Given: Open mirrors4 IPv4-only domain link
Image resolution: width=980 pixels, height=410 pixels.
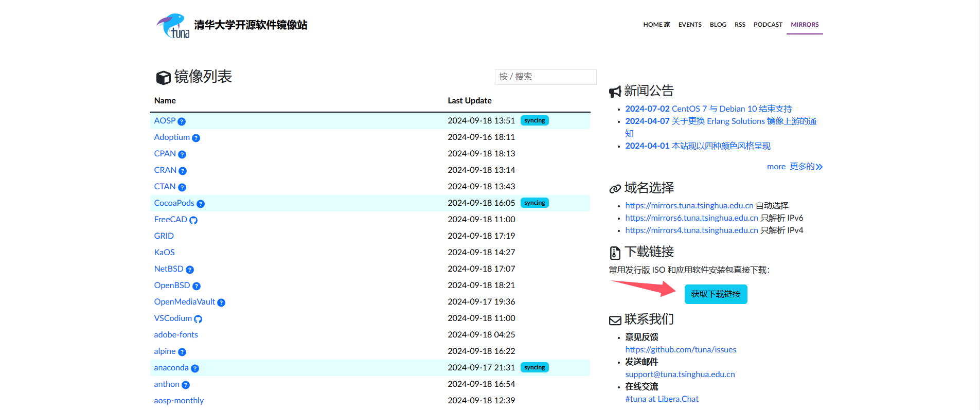Looking at the screenshot, I should [x=691, y=230].
